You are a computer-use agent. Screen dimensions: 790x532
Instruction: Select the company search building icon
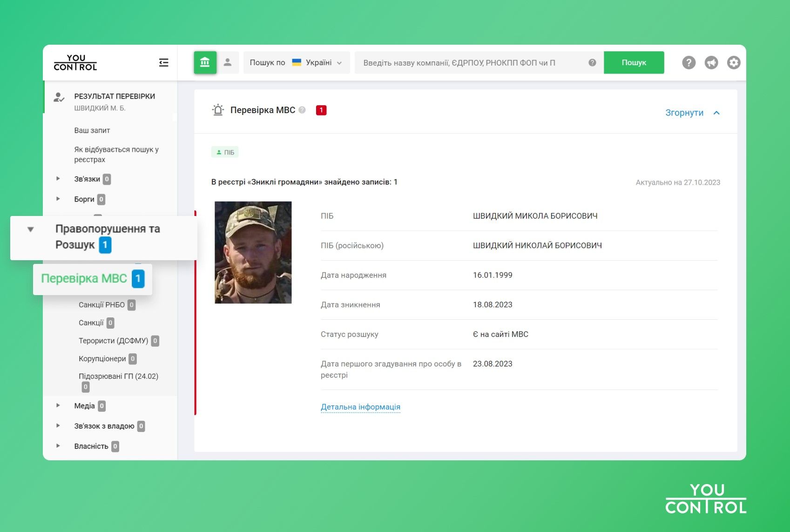[x=205, y=62]
